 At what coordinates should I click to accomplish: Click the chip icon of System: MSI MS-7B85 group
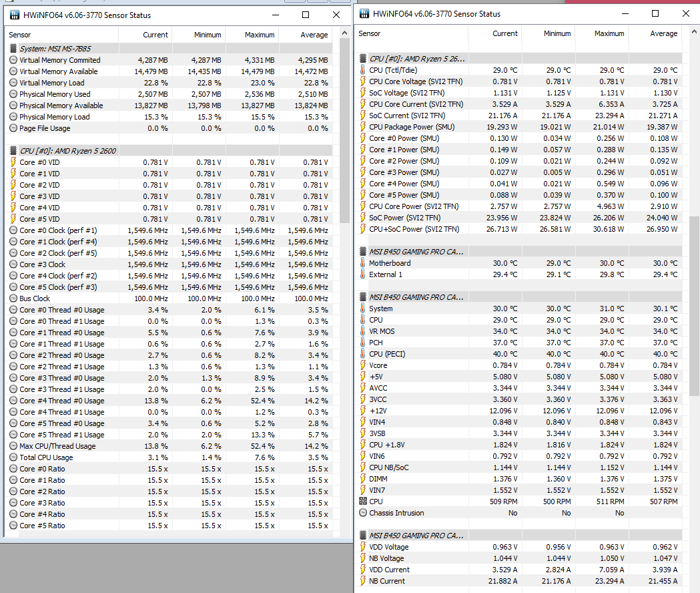coord(13,49)
